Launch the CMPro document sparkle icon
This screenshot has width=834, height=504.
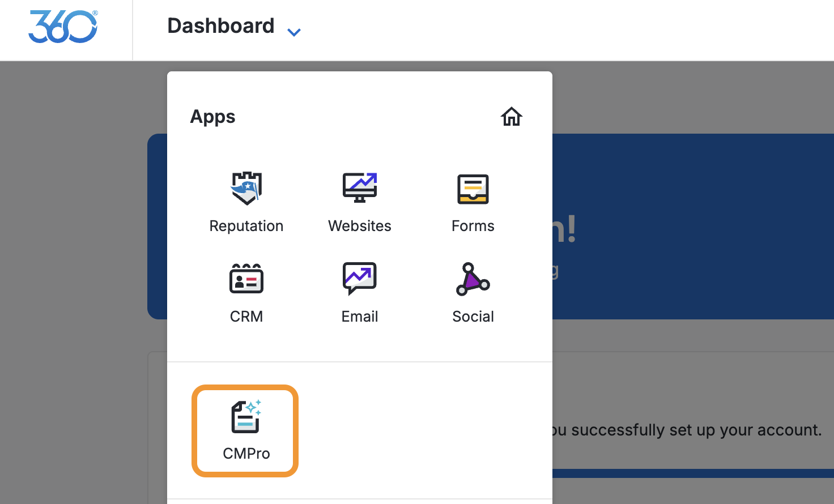(246, 416)
